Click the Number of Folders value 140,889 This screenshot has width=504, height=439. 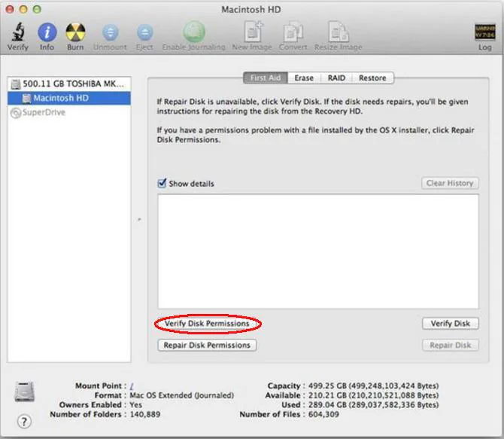click(145, 414)
